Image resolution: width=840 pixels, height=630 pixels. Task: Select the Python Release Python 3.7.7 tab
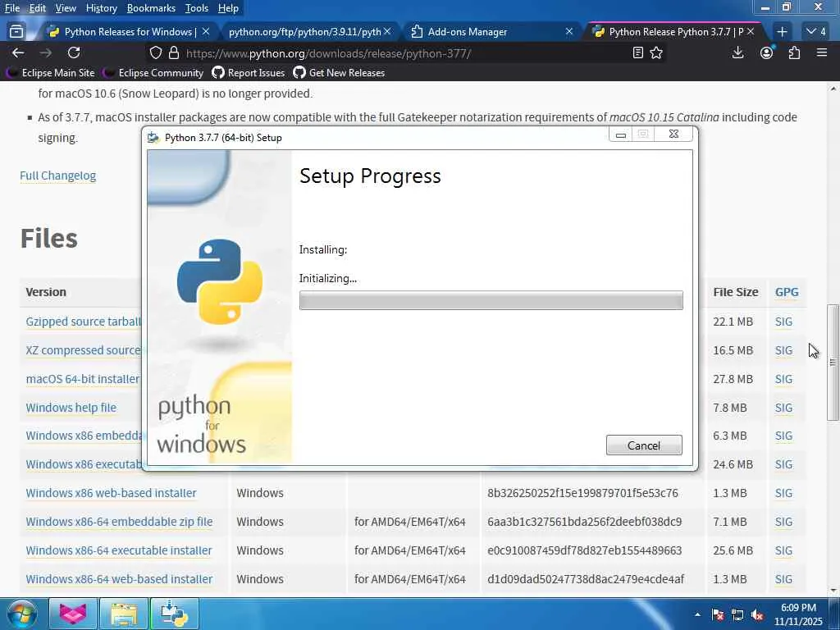[676, 32]
